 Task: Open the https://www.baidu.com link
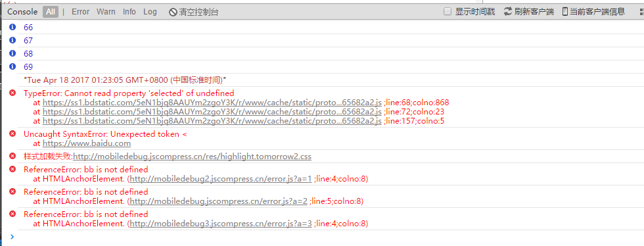point(87,143)
